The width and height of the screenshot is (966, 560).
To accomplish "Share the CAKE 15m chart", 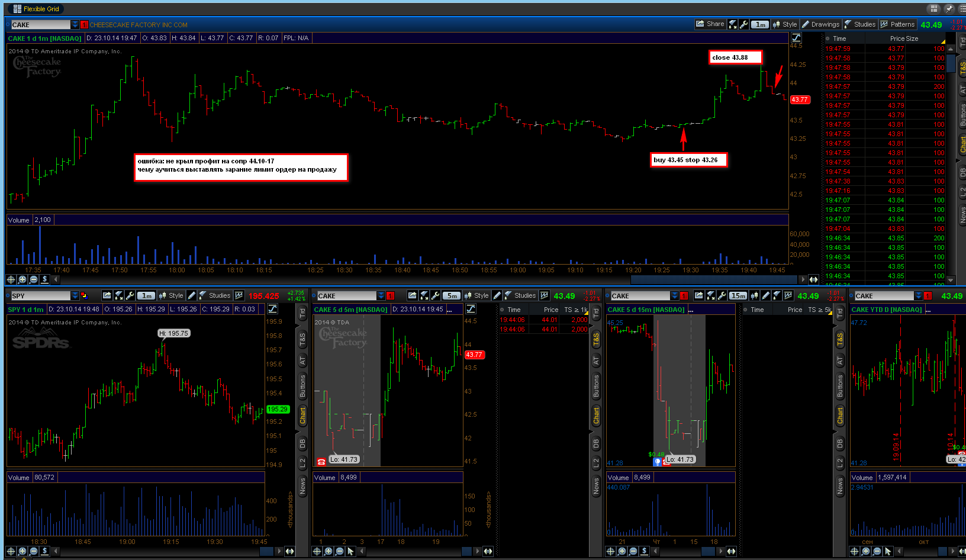I will (699, 295).
